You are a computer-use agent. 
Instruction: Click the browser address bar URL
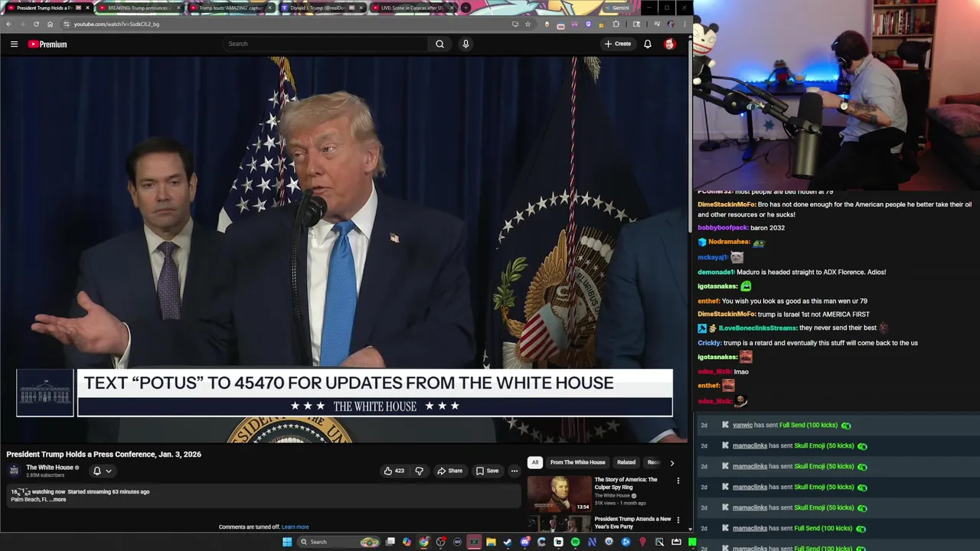(116, 24)
